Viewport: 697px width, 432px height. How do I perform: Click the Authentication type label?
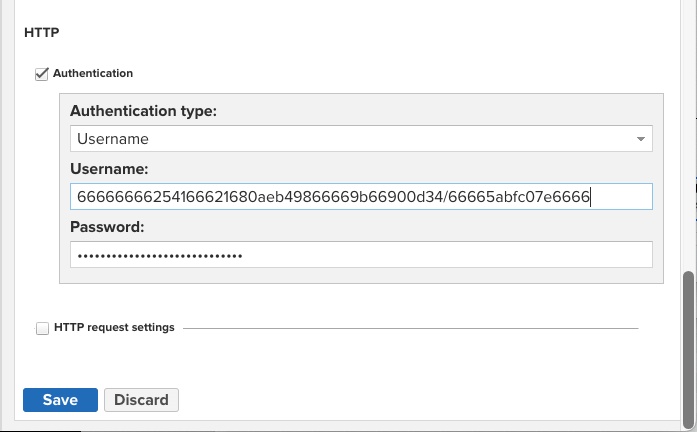coord(144,110)
